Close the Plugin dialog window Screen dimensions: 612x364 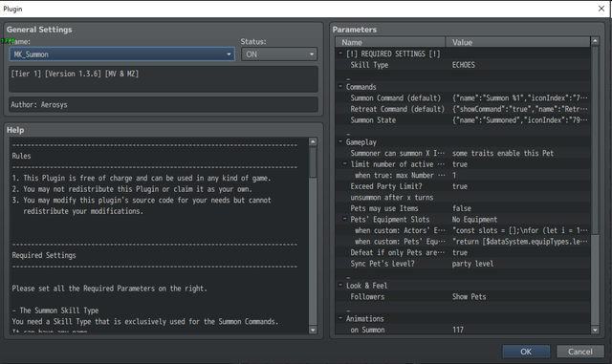coord(601,9)
